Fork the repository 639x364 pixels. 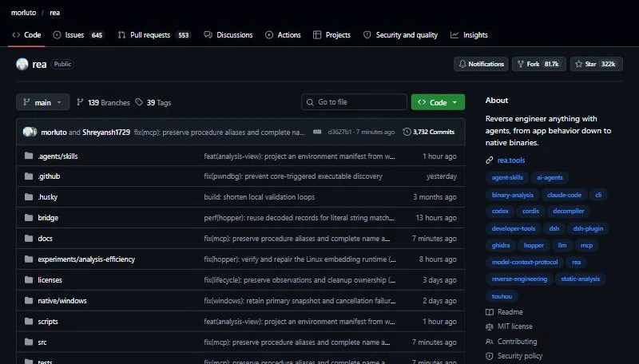pos(538,64)
